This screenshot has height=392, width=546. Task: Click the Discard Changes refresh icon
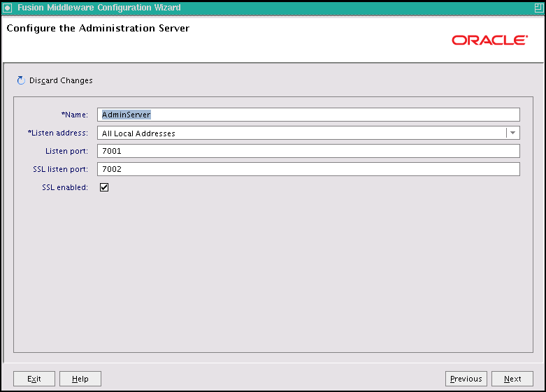[x=21, y=80]
